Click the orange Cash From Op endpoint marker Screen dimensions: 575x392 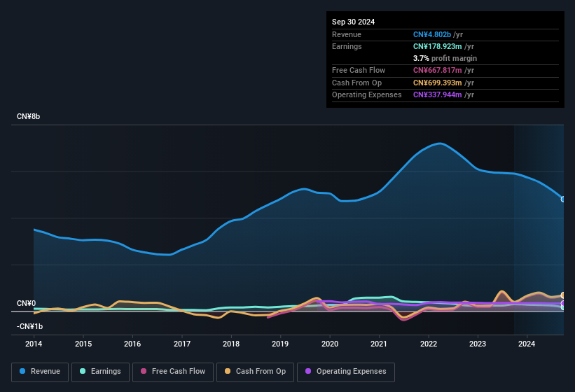pos(563,295)
